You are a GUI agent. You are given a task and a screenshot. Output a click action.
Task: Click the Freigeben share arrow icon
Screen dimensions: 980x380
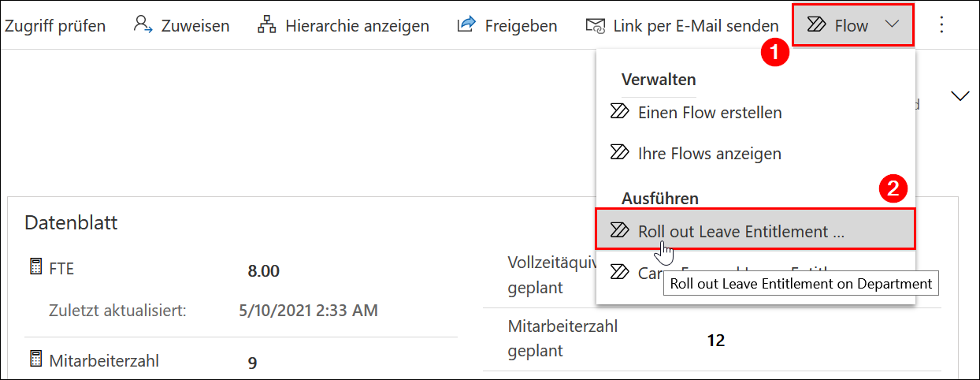[x=466, y=24]
